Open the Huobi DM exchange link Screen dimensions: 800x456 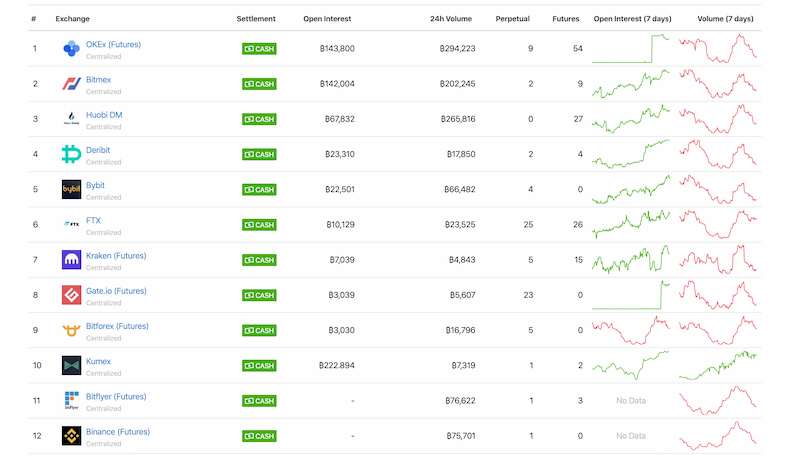[104, 115]
